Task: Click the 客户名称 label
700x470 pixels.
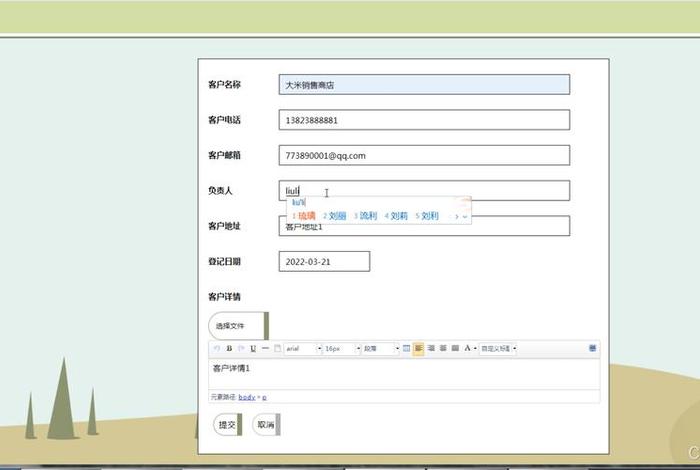Action: point(224,84)
